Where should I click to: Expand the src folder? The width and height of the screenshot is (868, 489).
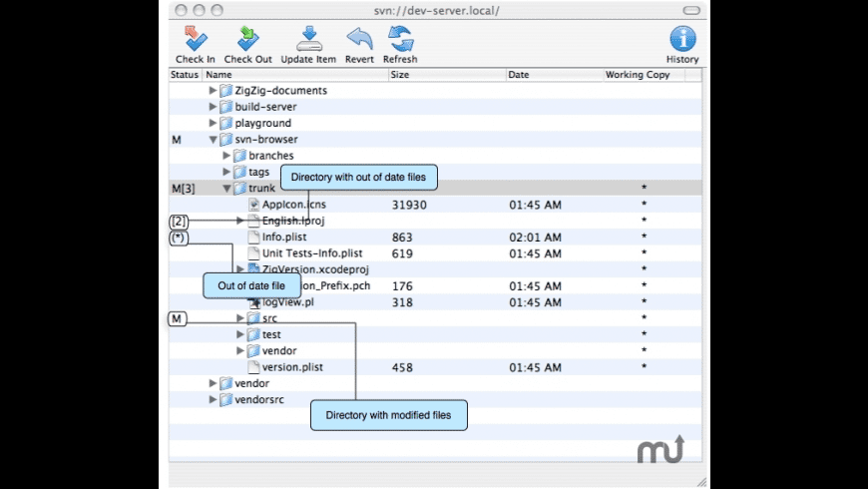(240, 318)
